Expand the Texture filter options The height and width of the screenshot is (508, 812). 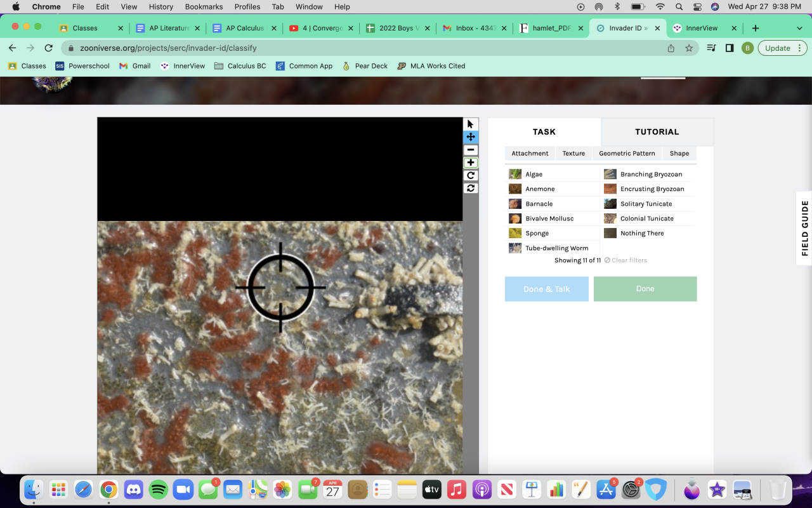[573, 154]
